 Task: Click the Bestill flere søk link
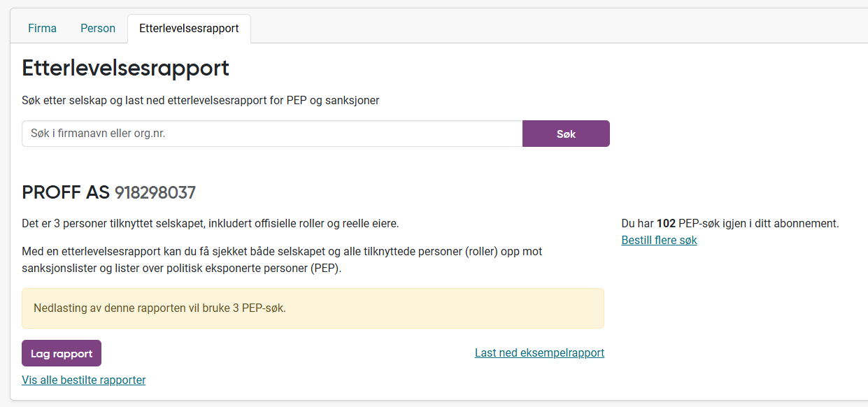pyautogui.click(x=659, y=240)
